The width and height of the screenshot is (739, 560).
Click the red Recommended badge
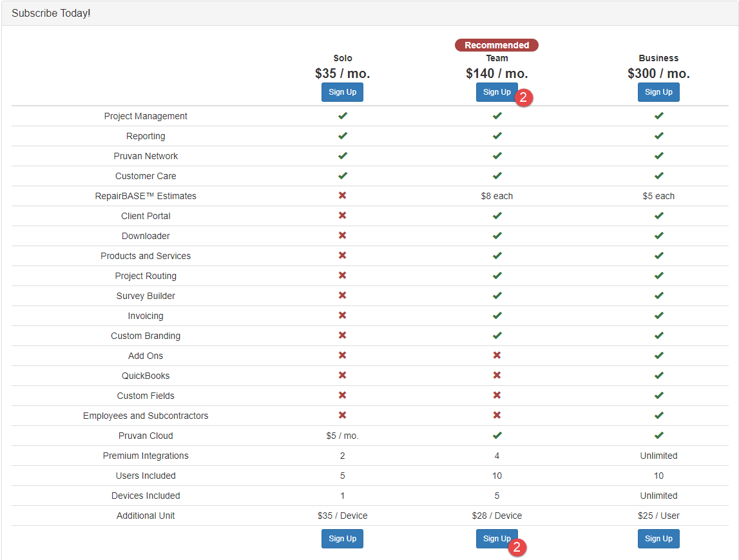tap(497, 45)
